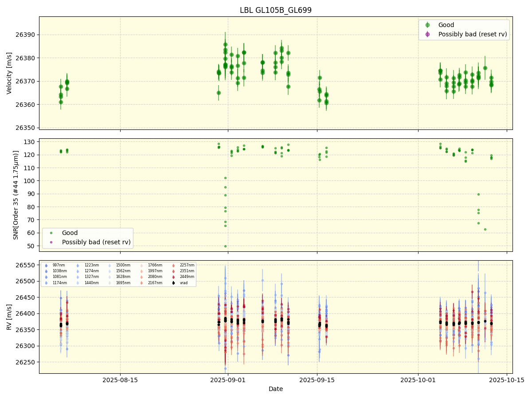Select the 997nm legend marker icon
Screen dimensions: 532x399
click(46, 265)
